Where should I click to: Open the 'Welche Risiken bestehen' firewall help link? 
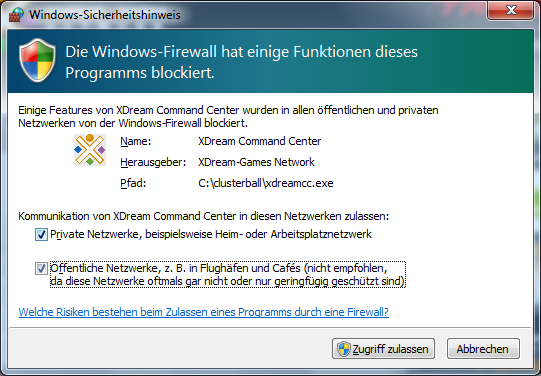click(204, 312)
